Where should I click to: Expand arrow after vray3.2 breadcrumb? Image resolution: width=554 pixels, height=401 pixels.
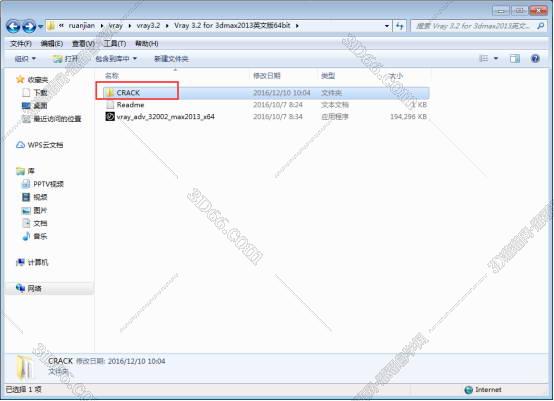pos(167,26)
